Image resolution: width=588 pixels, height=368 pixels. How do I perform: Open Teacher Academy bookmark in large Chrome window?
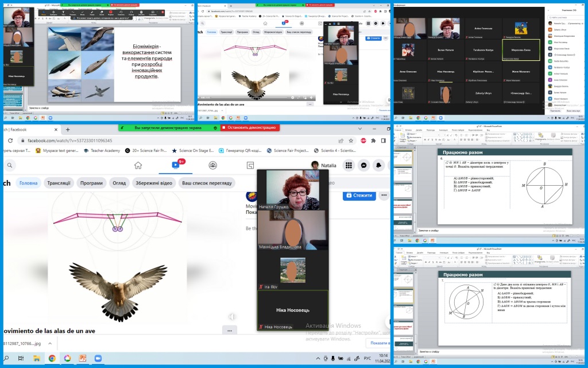[x=102, y=151]
